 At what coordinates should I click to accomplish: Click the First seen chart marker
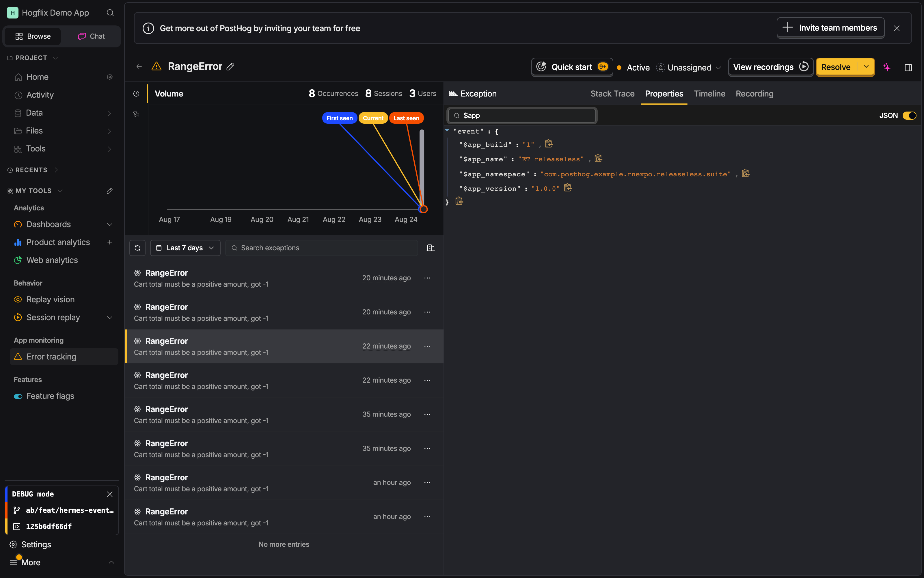coord(340,118)
